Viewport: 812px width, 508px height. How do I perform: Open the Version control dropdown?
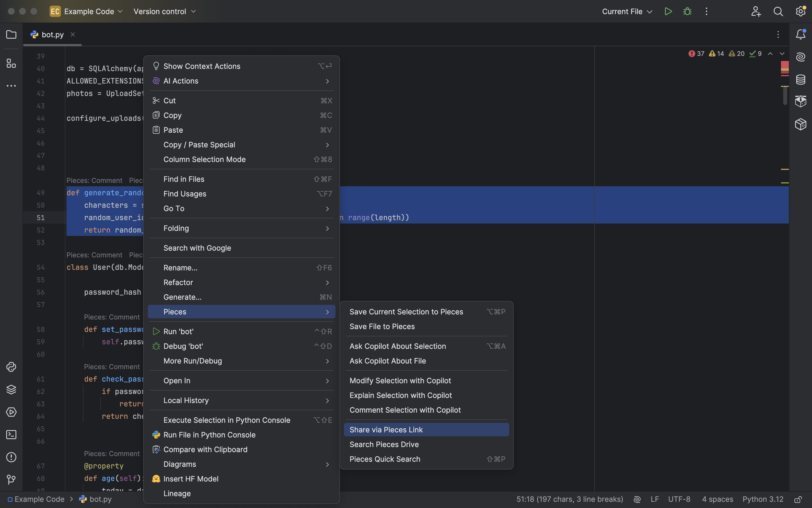pyautogui.click(x=164, y=11)
